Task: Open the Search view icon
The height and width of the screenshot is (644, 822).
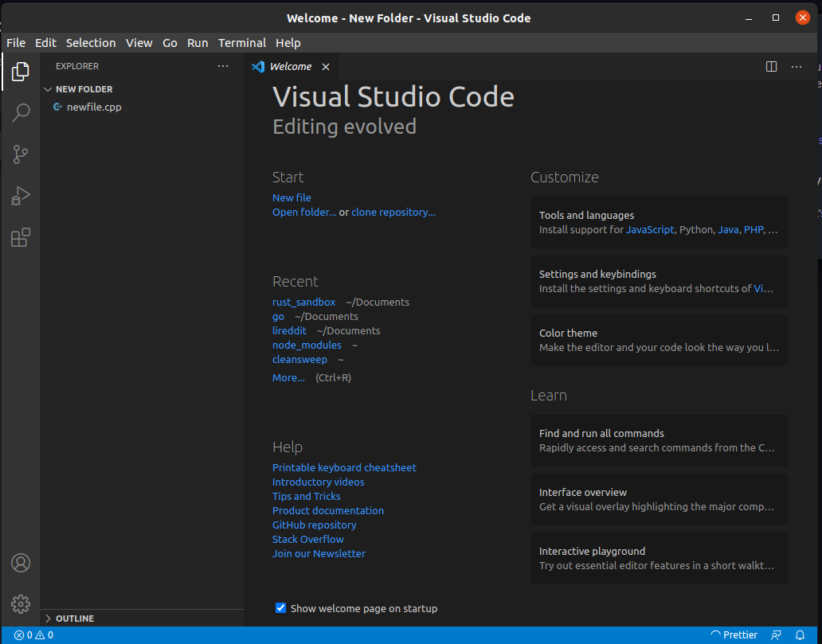Action: click(21, 113)
